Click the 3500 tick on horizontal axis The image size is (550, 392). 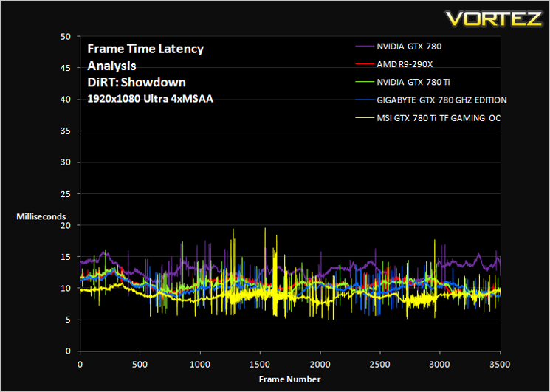(x=500, y=365)
